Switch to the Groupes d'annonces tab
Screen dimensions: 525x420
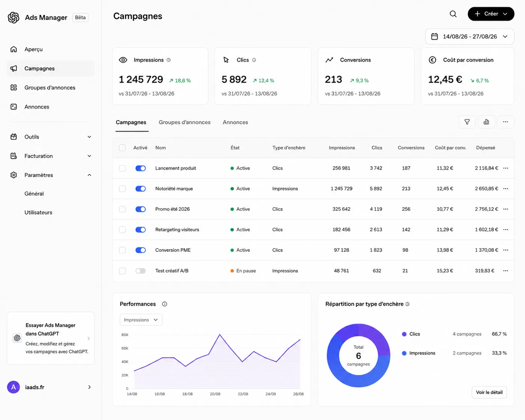click(184, 122)
